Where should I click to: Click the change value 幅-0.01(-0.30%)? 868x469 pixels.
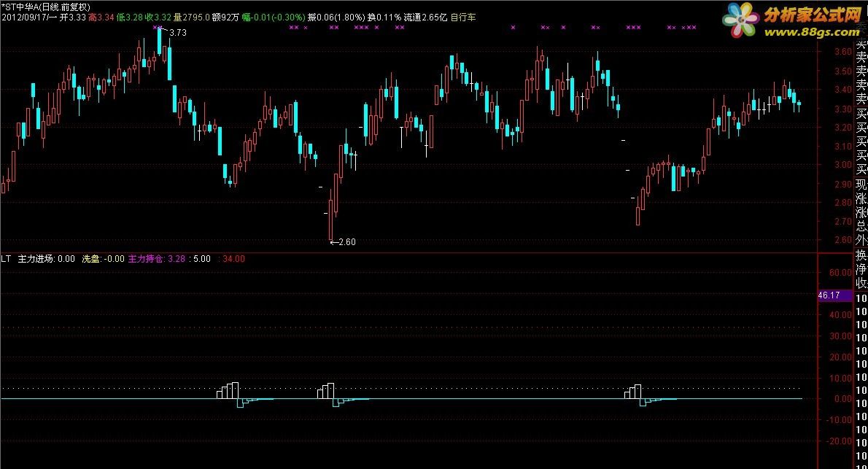(x=274, y=18)
